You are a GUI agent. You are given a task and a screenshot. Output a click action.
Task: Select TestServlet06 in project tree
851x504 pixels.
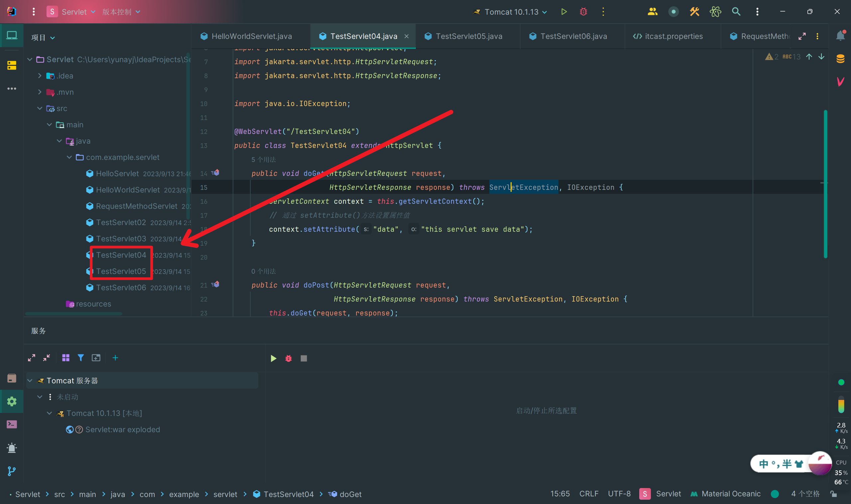pos(121,288)
